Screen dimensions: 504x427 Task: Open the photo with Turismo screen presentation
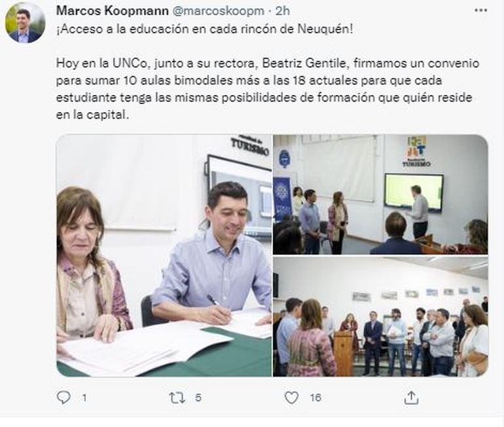[380, 195]
